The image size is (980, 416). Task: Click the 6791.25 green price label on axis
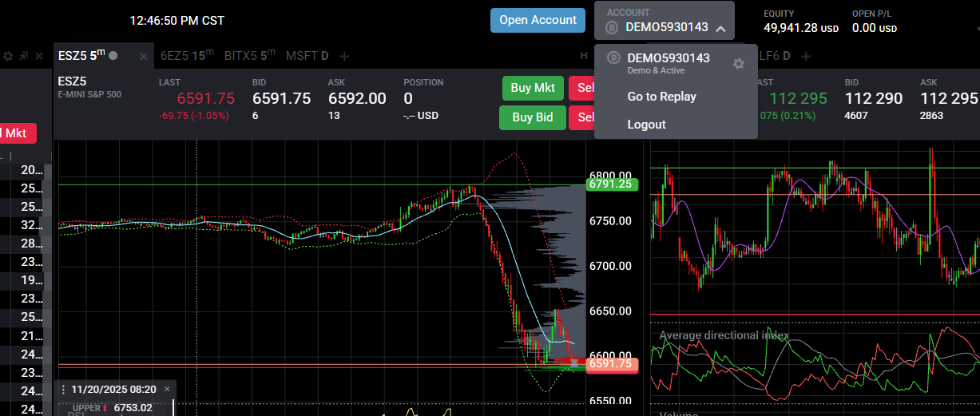[609, 184]
